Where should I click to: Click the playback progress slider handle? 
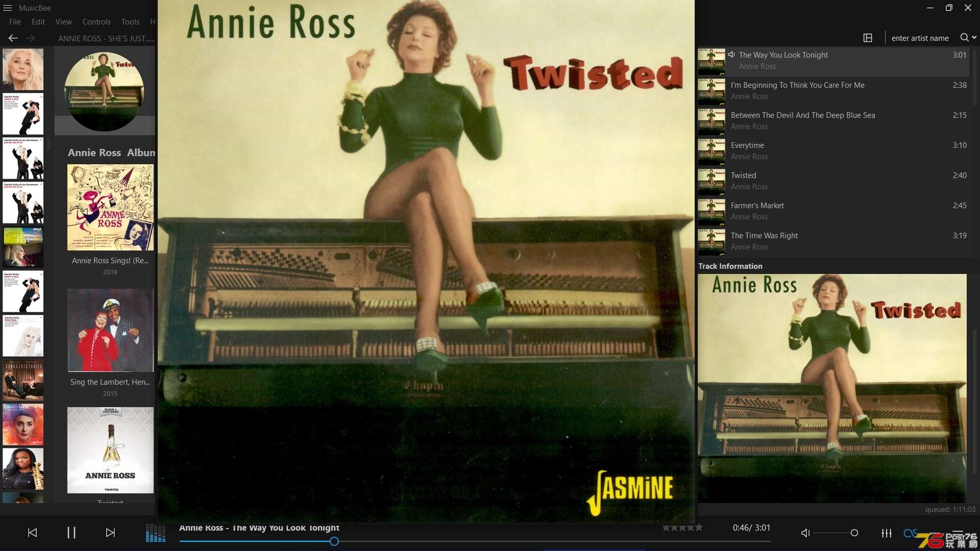coord(334,541)
